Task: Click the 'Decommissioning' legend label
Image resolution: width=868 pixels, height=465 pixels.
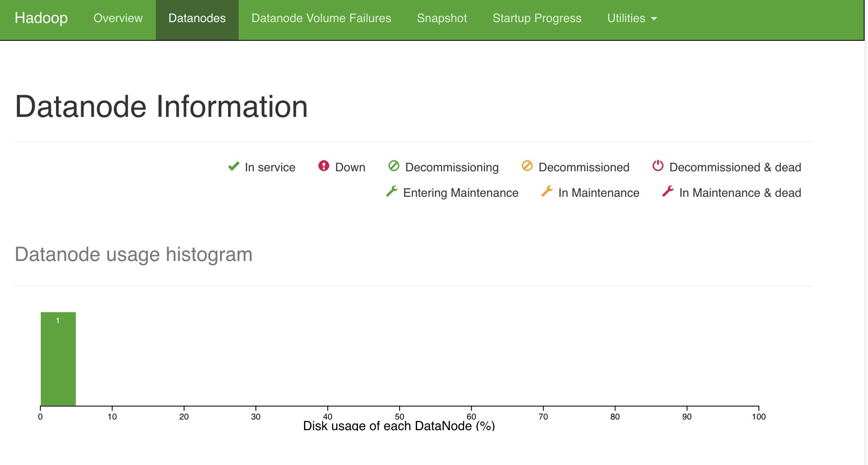Action: pyautogui.click(x=452, y=167)
